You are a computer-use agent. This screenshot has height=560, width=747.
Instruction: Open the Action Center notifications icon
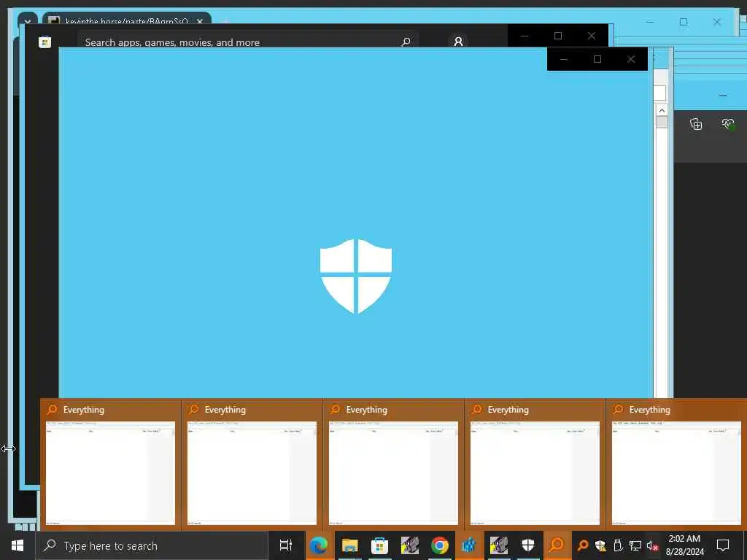click(723, 545)
